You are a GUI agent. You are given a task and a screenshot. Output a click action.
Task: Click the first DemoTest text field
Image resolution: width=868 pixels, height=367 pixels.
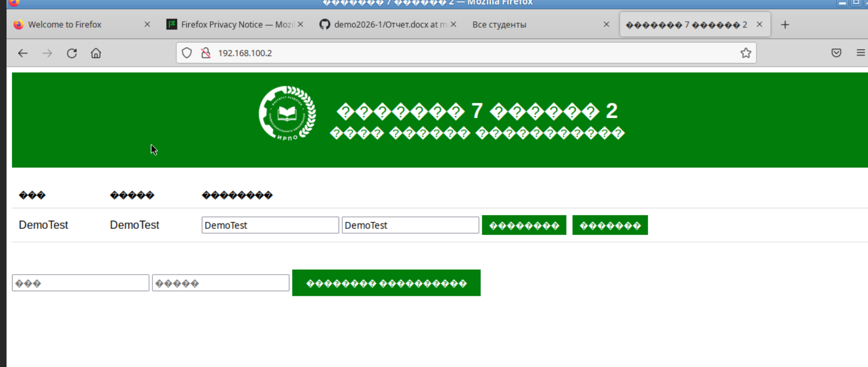tap(270, 225)
